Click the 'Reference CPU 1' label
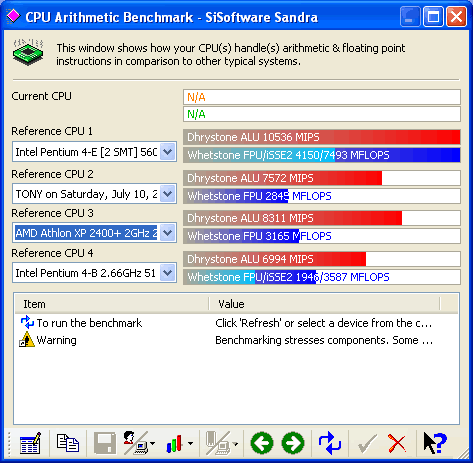Image resolution: width=473 pixels, height=463 pixels. coord(52,131)
